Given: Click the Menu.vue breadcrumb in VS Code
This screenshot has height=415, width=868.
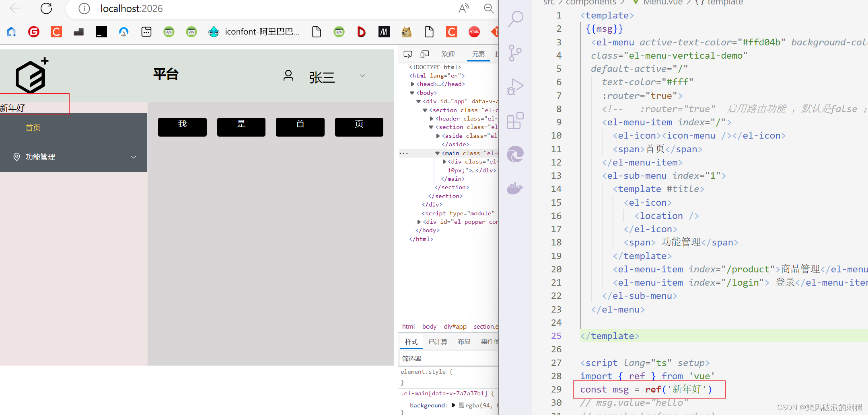Looking at the screenshot, I should click(x=662, y=2).
